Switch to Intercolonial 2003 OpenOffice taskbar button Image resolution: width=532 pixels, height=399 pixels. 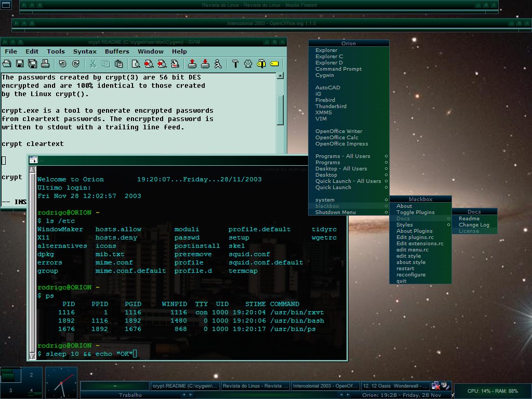pyautogui.click(x=325, y=386)
